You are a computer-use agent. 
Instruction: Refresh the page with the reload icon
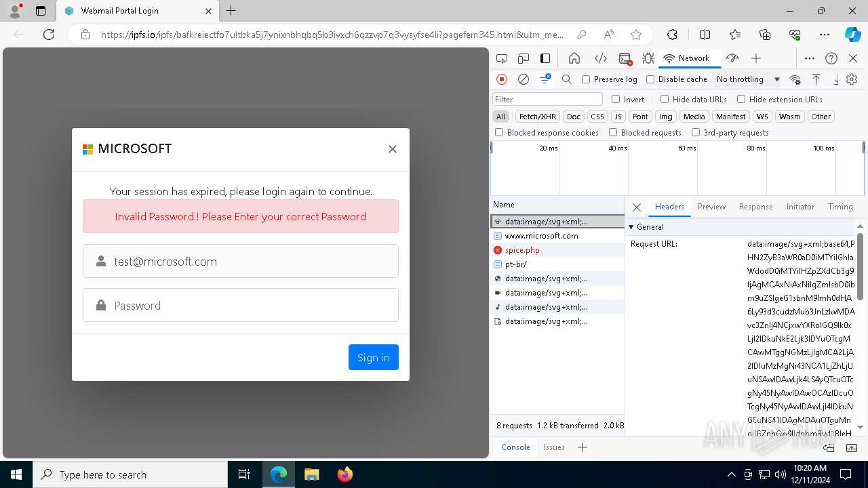coord(49,35)
